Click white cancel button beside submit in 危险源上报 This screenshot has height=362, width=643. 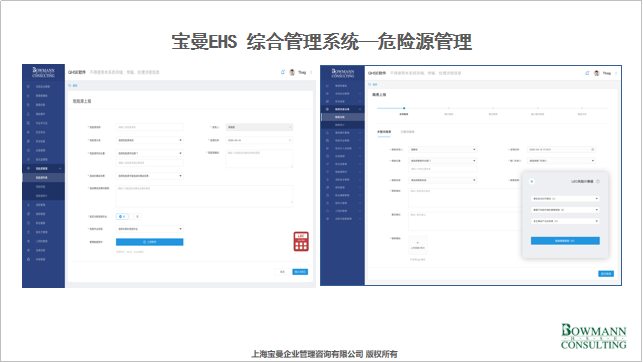click(x=282, y=272)
